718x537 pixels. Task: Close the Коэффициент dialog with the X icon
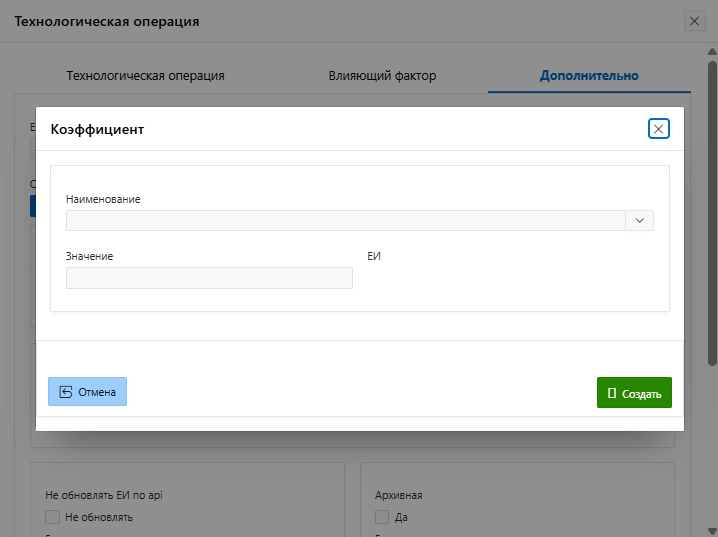click(x=658, y=128)
